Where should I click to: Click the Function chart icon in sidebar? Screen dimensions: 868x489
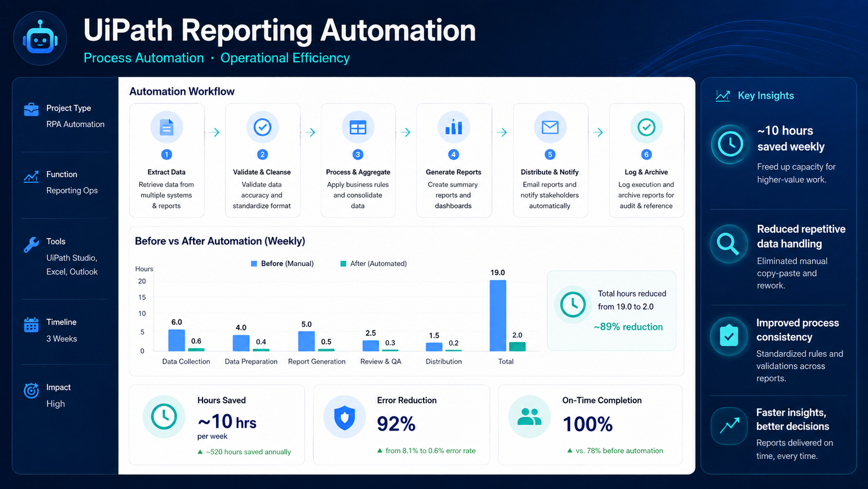click(x=31, y=177)
